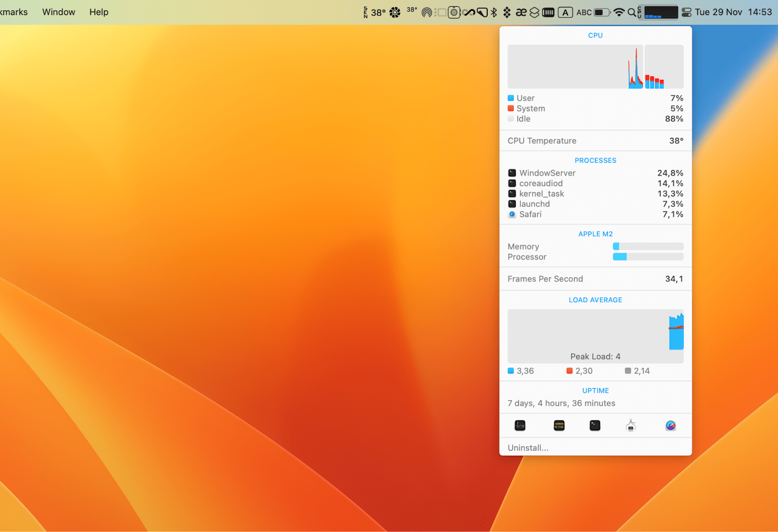Click the Peak Load: 4 label
This screenshot has width=778, height=532.
(596, 357)
